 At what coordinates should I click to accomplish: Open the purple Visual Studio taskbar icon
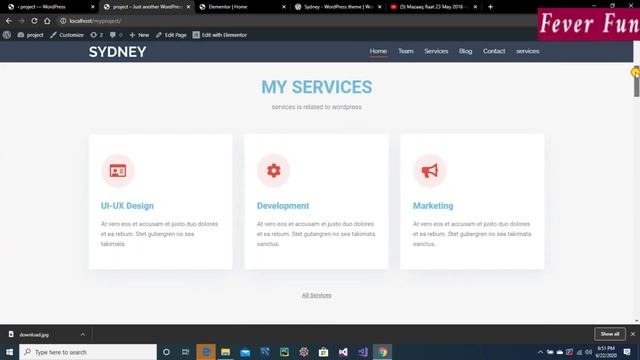click(x=362, y=352)
